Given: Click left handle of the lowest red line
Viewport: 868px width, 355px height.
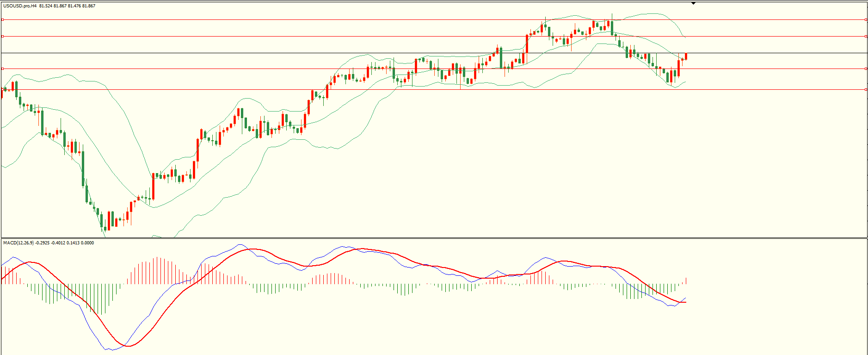Looking at the screenshot, I should [3, 89].
